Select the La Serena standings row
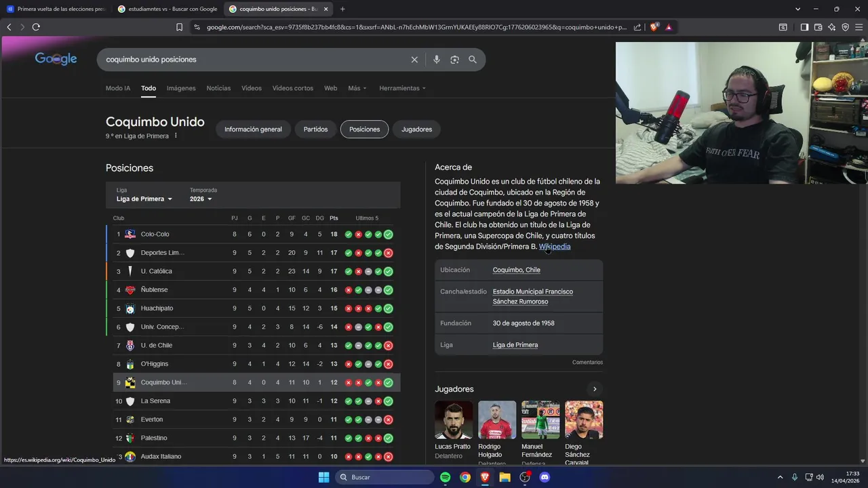 point(253,401)
